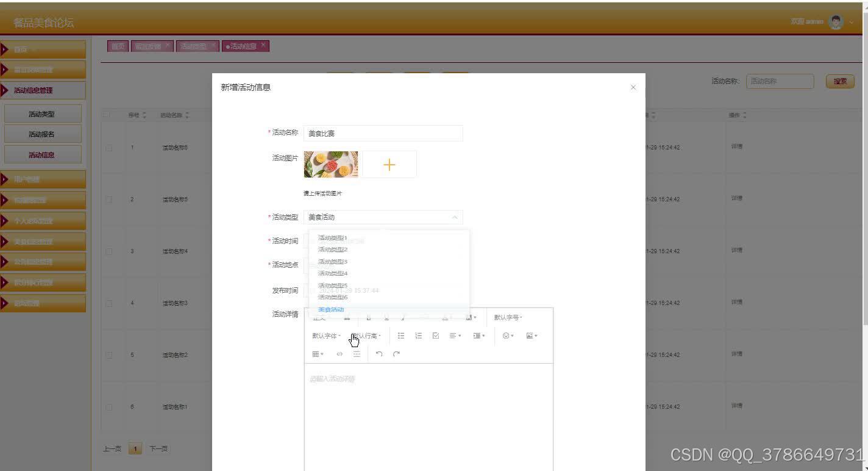Check the checkbox for row 活动名称3

coord(109,303)
